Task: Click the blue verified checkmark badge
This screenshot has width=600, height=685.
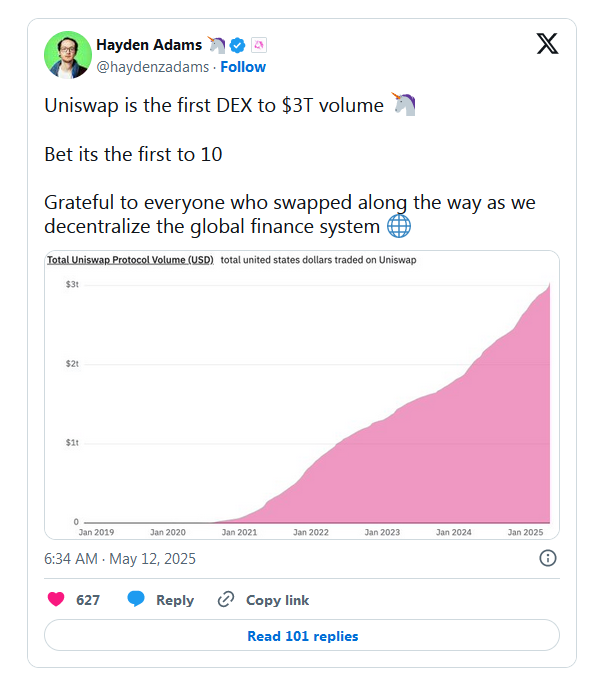Action: pos(237,45)
